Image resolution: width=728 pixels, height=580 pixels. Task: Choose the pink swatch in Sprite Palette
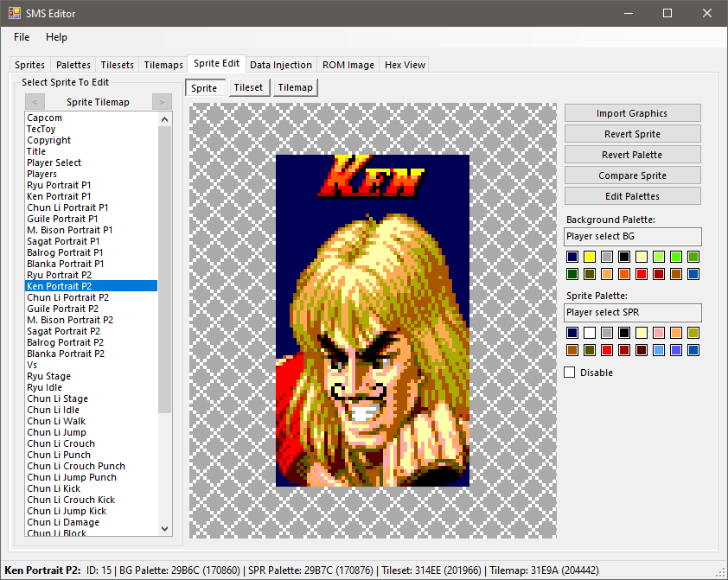tap(659, 333)
